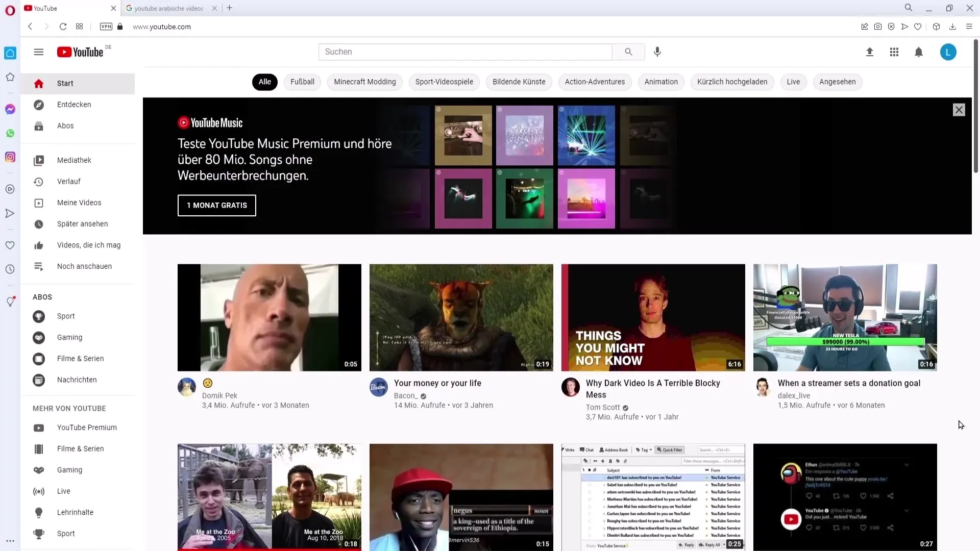Select the Angesehen filter chip
Image resolution: width=980 pixels, height=551 pixels.
pyautogui.click(x=838, y=82)
